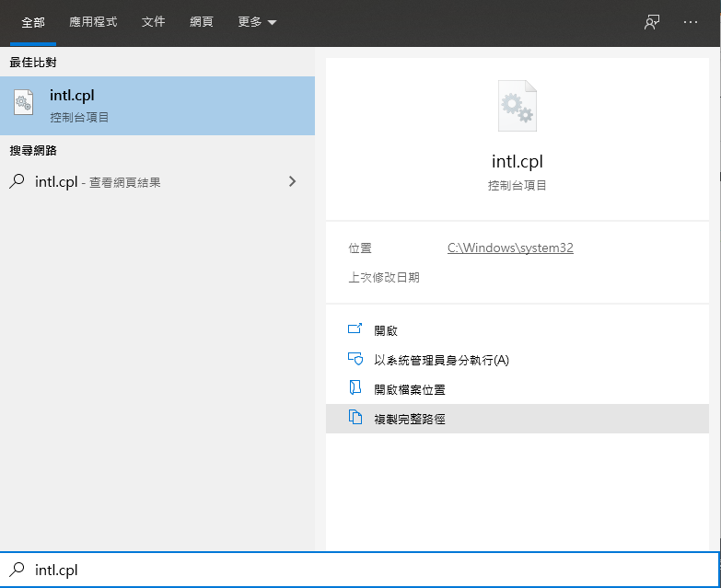
Task: Click the 搜尋網路 heading
Action: tap(33, 150)
